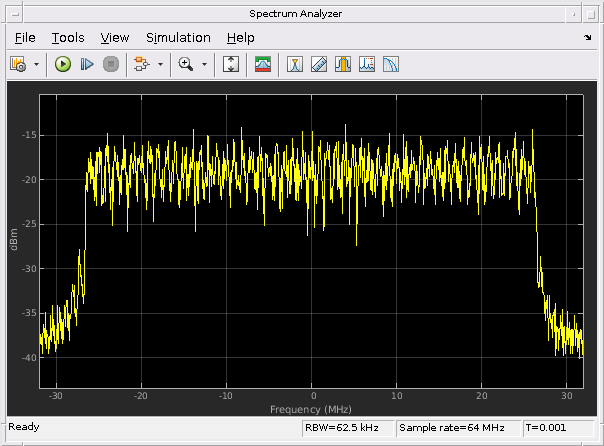Screen dimensions: 604x446
Task: Run the simulation with green play button
Action: 63,64
